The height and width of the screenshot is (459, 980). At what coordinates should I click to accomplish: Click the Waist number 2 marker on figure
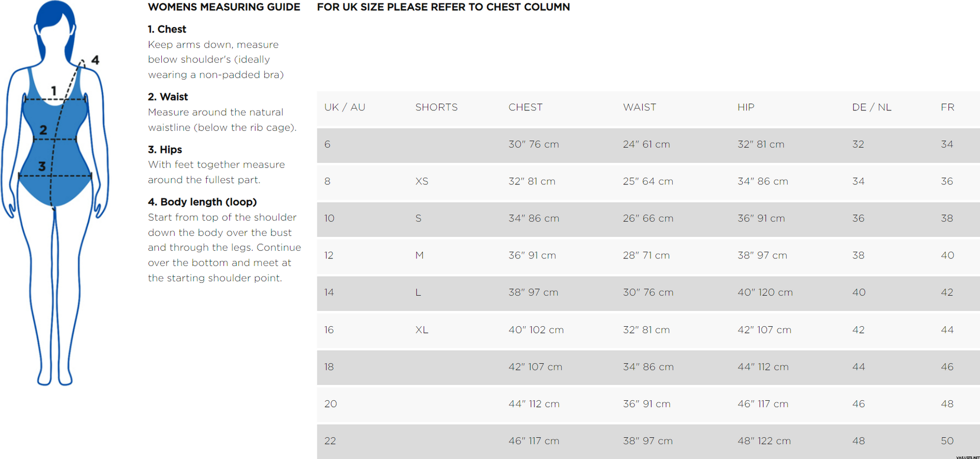(x=43, y=130)
